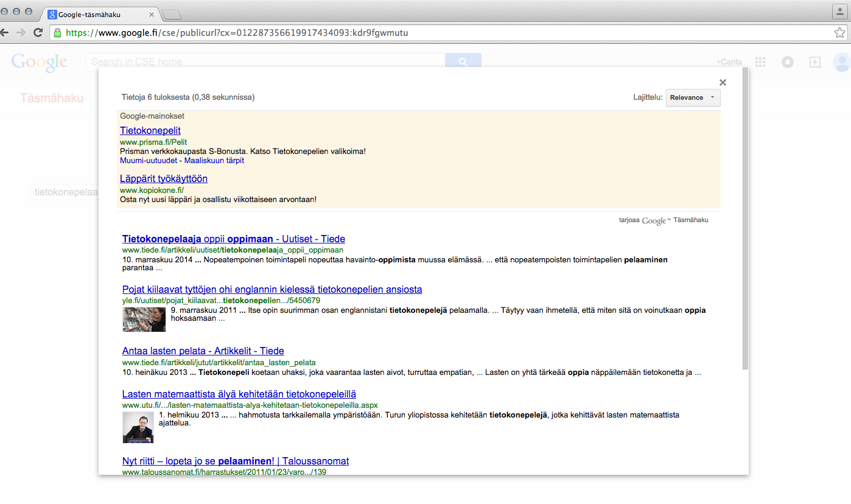Open Lasten matemaattista älyä result link

pyautogui.click(x=239, y=394)
